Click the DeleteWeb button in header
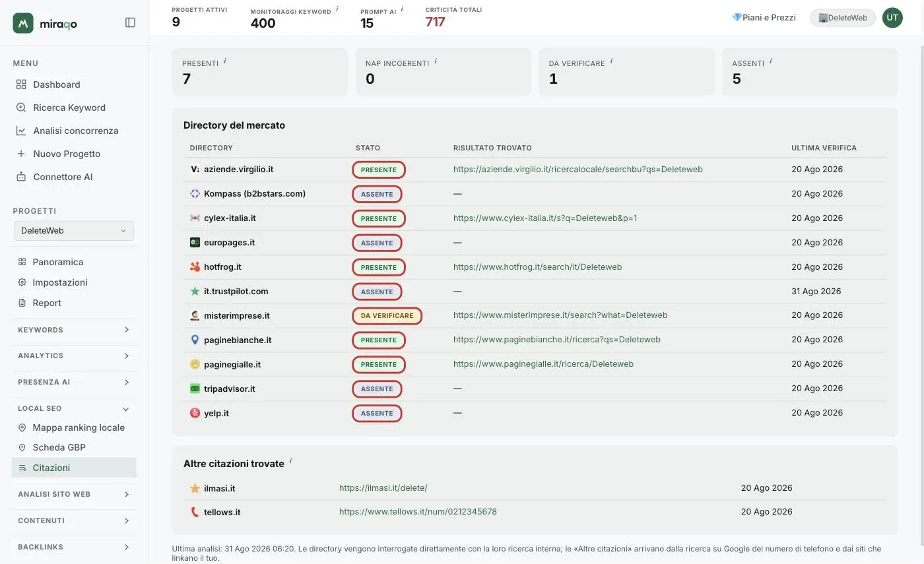Image resolution: width=924 pixels, height=564 pixels. (843, 18)
